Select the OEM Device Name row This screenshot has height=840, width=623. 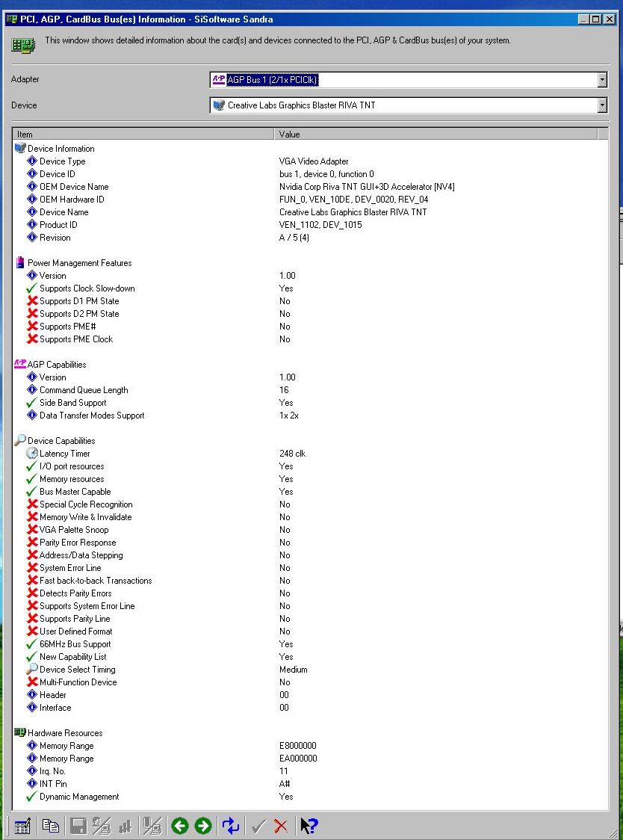(x=311, y=186)
